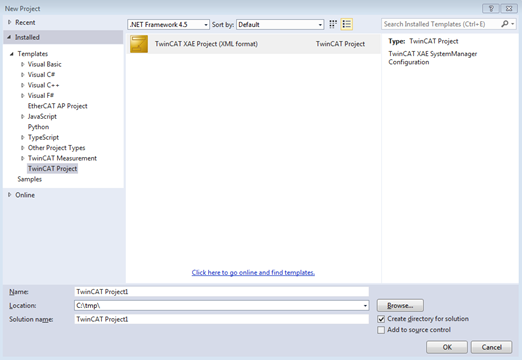Switch to small icons view
Image resolution: width=522 pixels, height=360 pixels.
click(x=333, y=24)
